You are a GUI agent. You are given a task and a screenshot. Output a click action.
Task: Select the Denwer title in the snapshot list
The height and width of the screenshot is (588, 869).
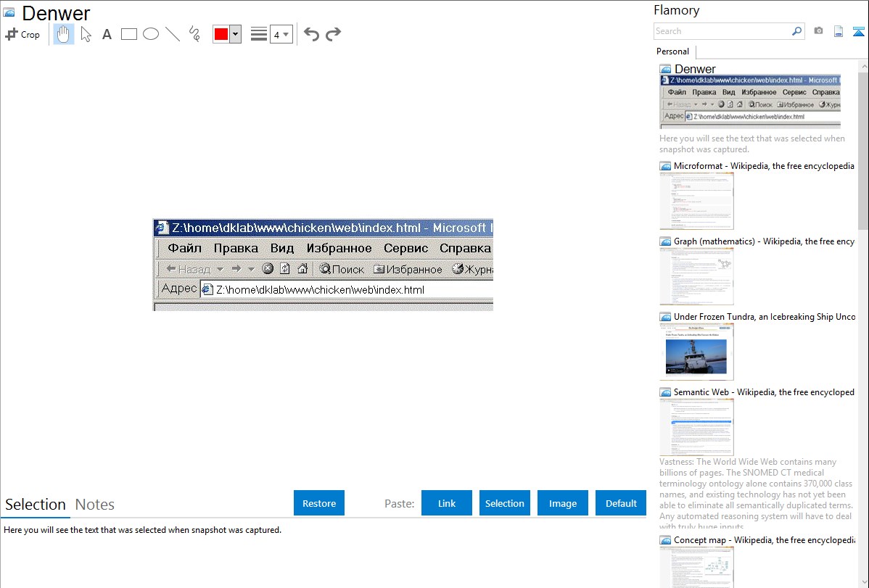695,69
